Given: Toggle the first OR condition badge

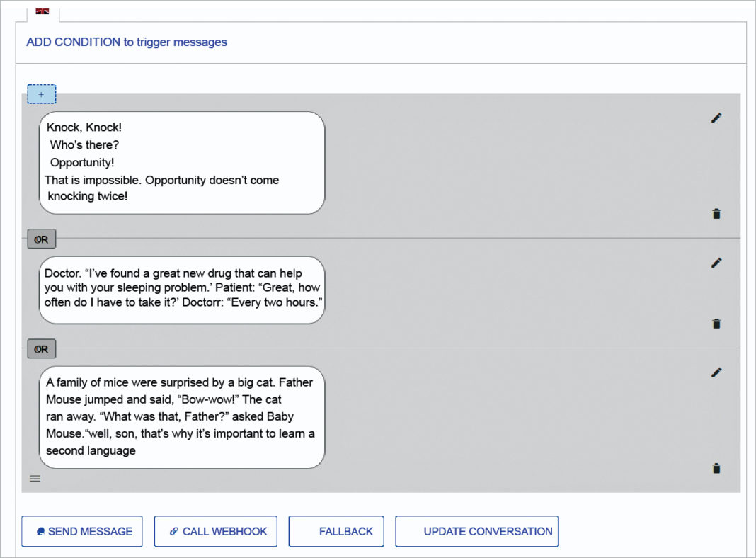Looking at the screenshot, I should click(40, 239).
